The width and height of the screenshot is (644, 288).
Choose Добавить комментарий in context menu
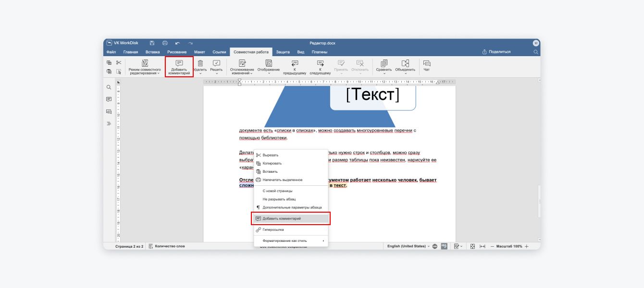(x=291, y=218)
